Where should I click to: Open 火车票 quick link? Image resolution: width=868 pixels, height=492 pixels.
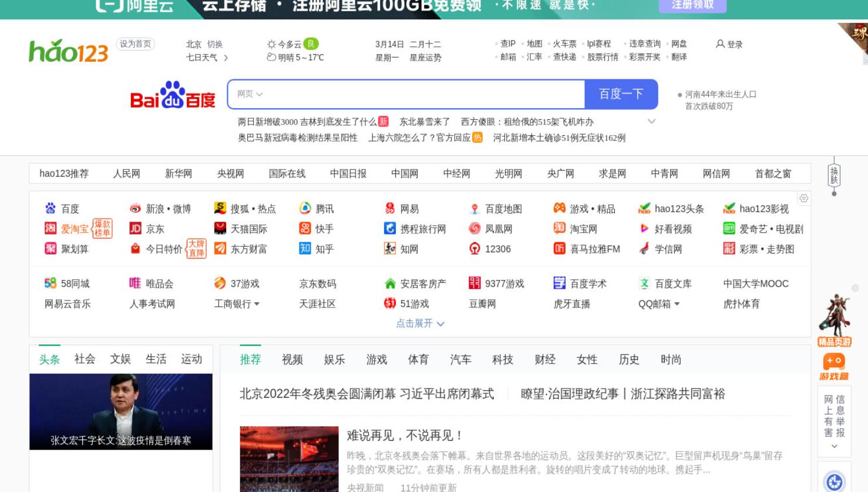click(565, 44)
